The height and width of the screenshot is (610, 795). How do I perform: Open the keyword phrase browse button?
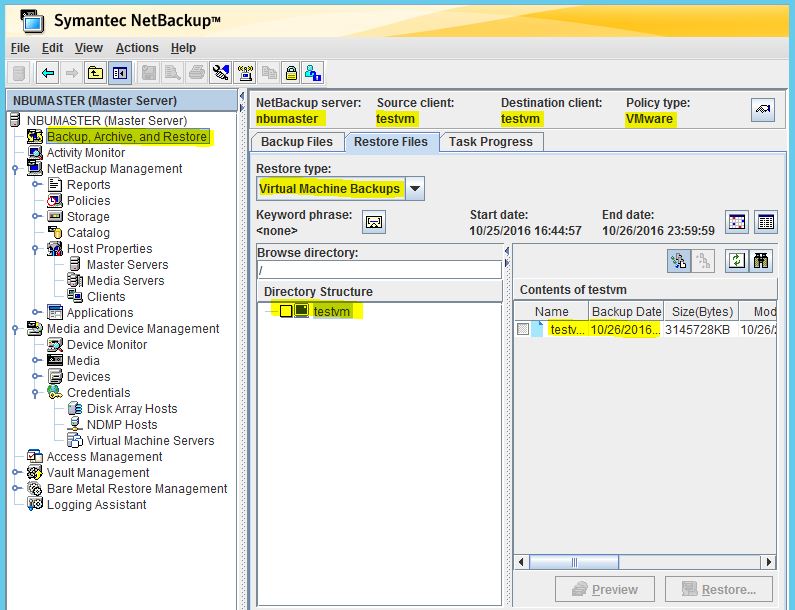point(374,222)
